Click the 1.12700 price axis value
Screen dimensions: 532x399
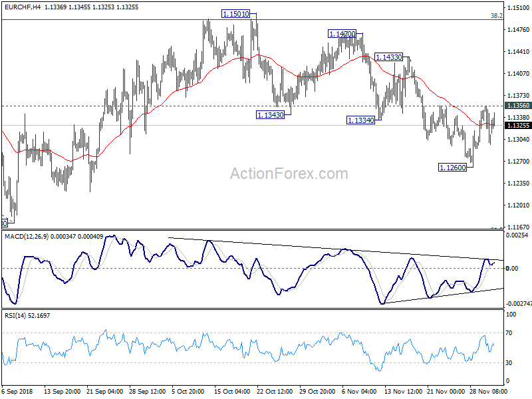[x=518, y=161]
